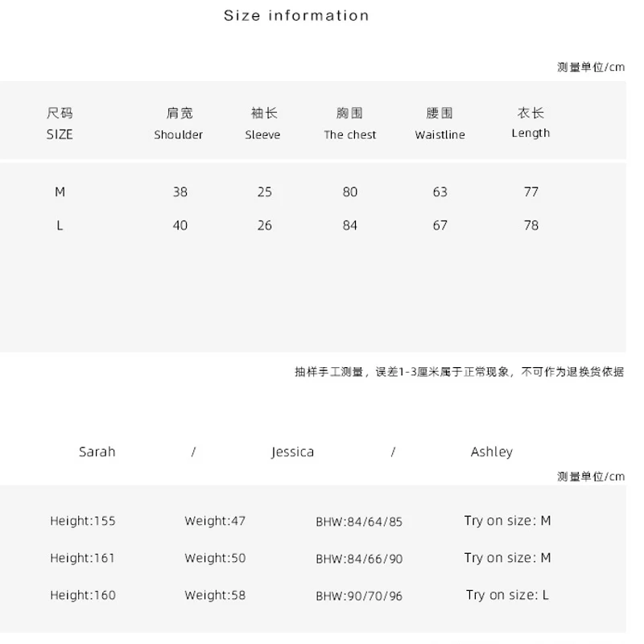Select the L size row label
The image size is (644, 644).
tap(60, 225)
